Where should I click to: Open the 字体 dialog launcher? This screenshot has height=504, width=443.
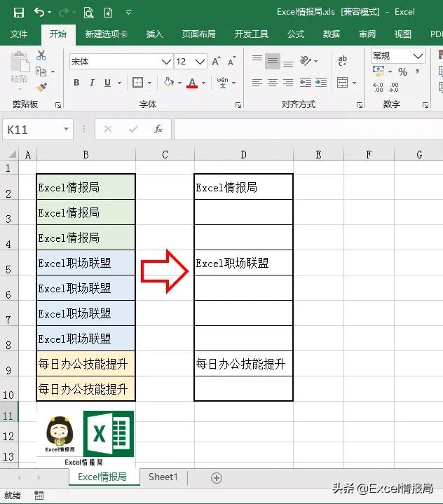coord(238,105)
